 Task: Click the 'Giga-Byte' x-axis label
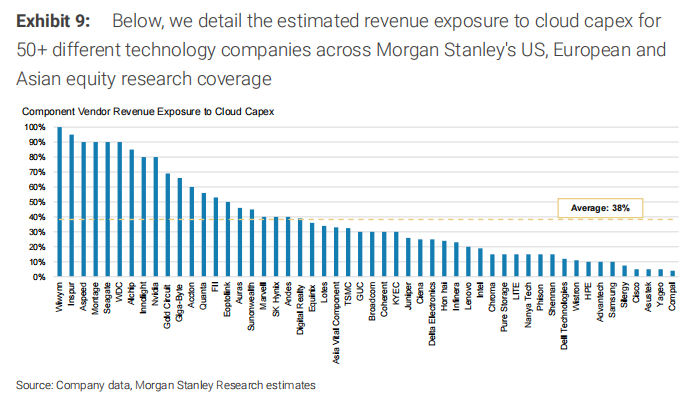point(179,302)
